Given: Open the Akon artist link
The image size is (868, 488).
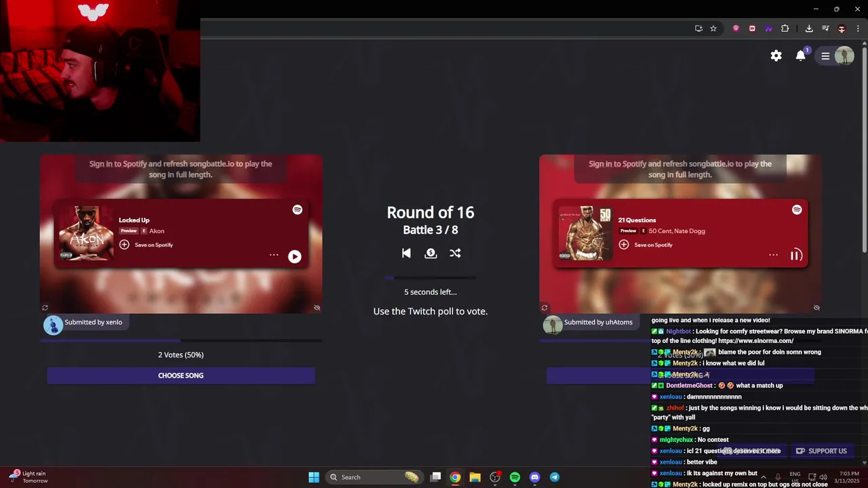Looking at the screenshot, I should (157, 231).
